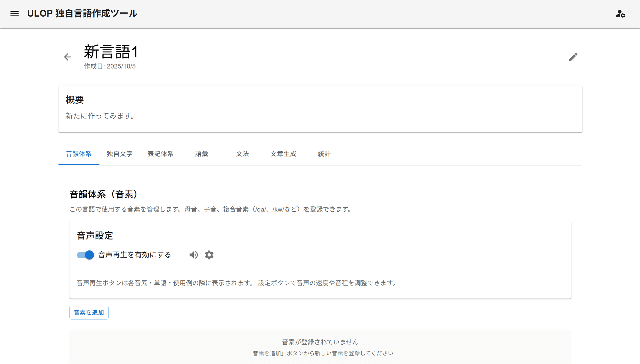This screenshot has width=640, height=364.
Task: Open the hamburger navigation menu
Action: click(14, 14)
